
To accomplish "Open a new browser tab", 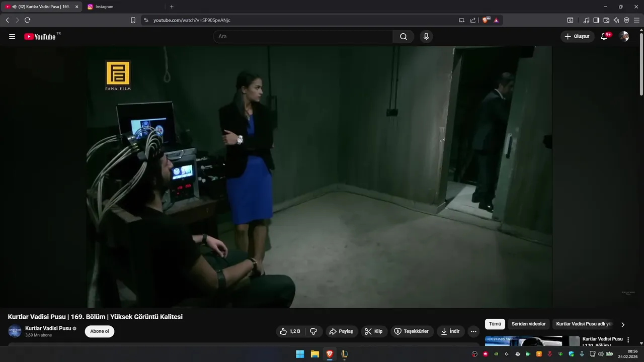I will tap(172, 7).
